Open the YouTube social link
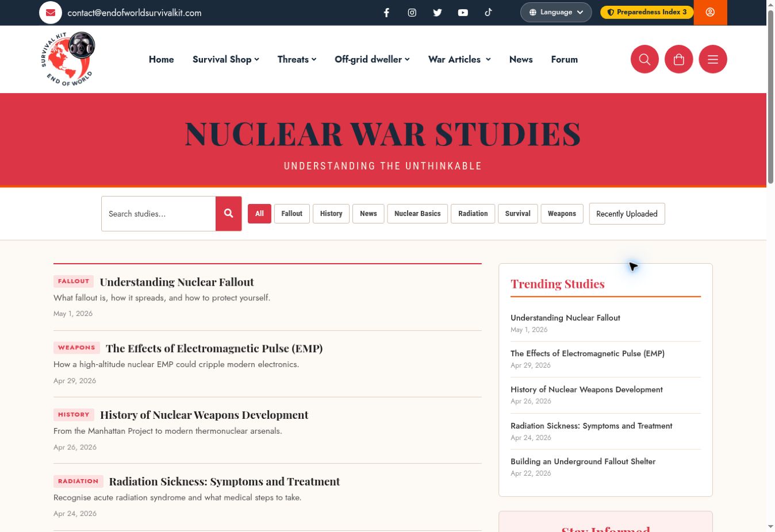The image size is (775, 532). click(463, 13)
